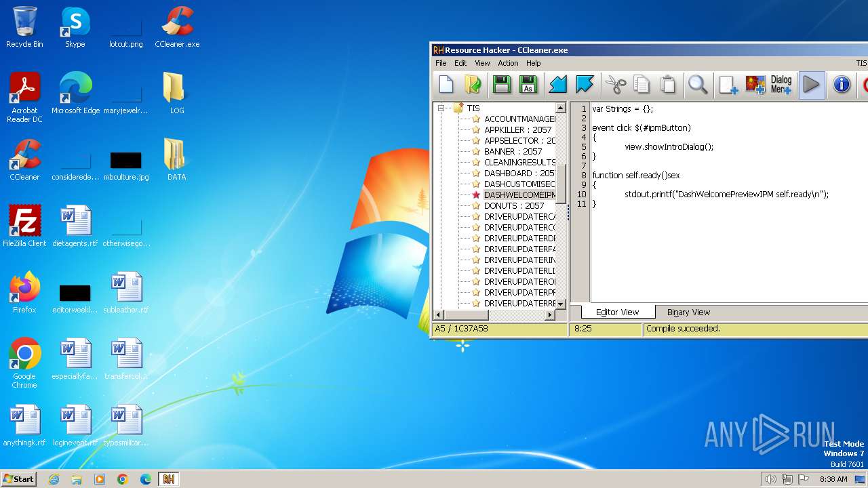The height and width of the screenshot is (488, 868).
Task: Select the LOG folder on desktop
Action: pos(176,94)
